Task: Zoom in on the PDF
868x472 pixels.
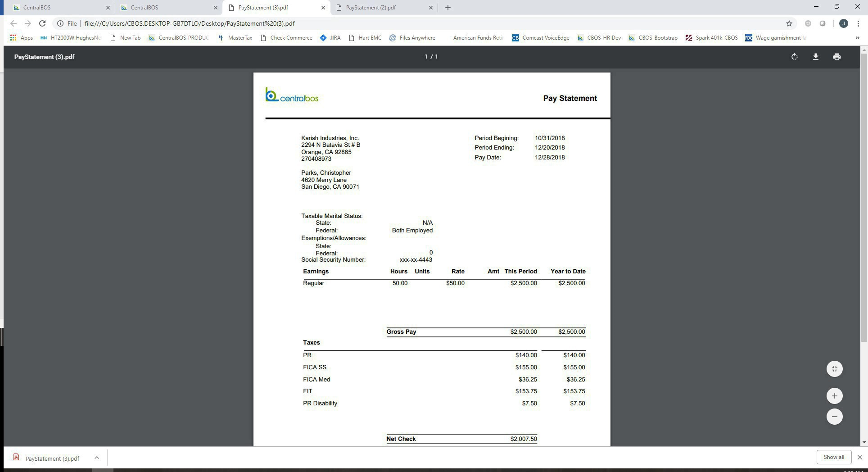Action: coord(834,396)
